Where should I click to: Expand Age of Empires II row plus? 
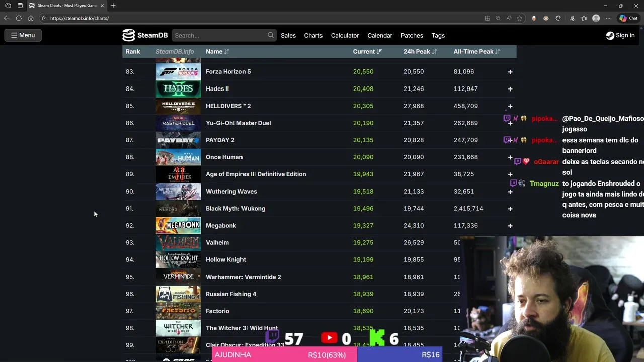coord(510,174)
